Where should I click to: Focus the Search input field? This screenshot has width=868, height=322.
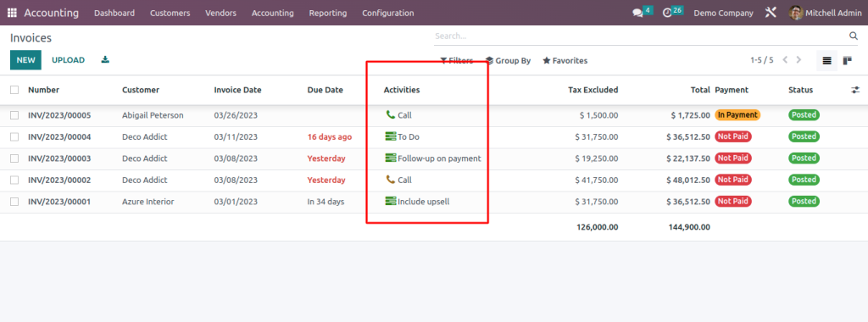(x=641, y=36)
